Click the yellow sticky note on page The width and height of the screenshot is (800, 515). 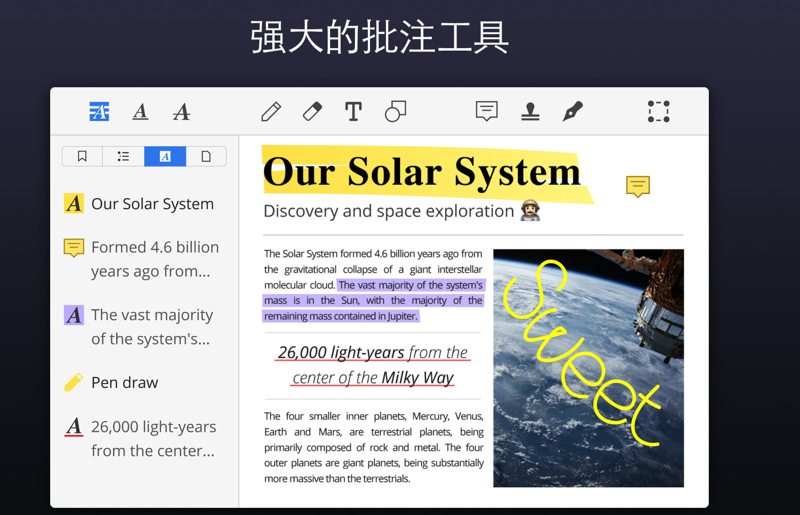pyautogui.click(x=637, y=186)
